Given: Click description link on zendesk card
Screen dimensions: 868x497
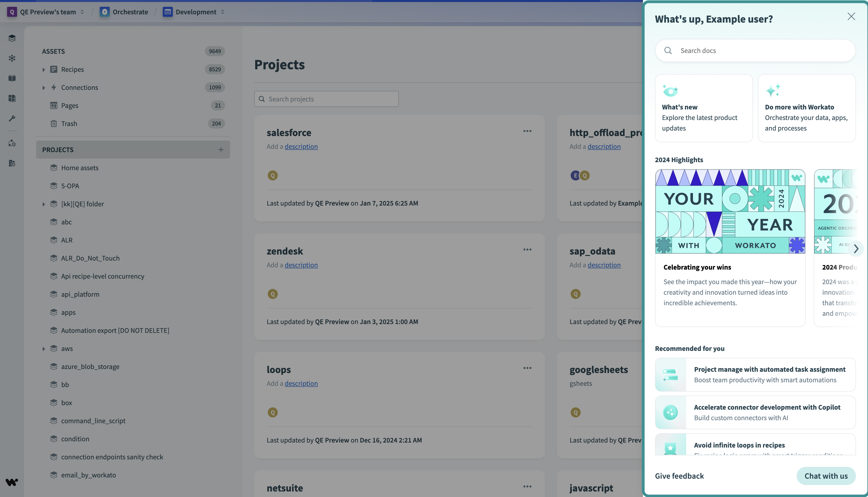Looking at the screenshot, I should [301, 265].
